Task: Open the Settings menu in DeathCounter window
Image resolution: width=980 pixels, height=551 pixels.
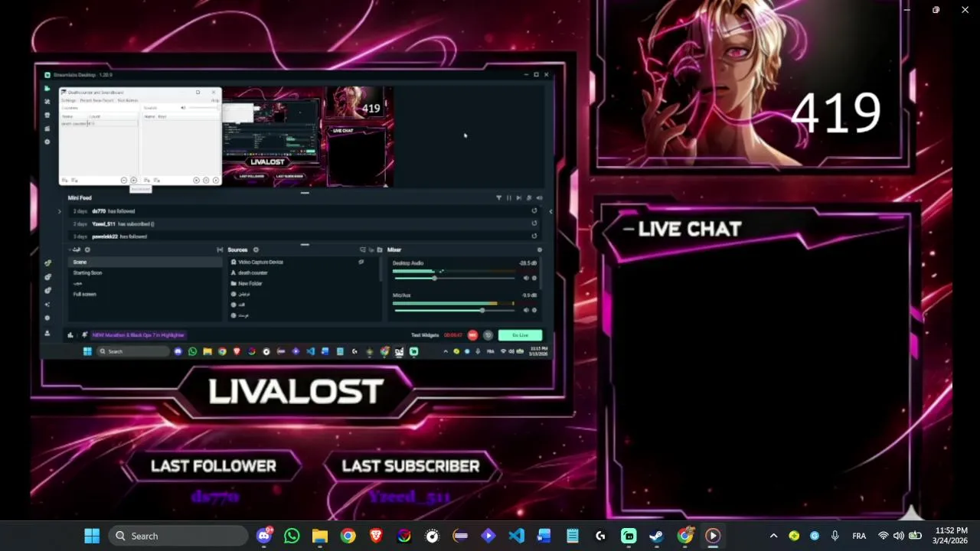Action: (x=69, y=100)
